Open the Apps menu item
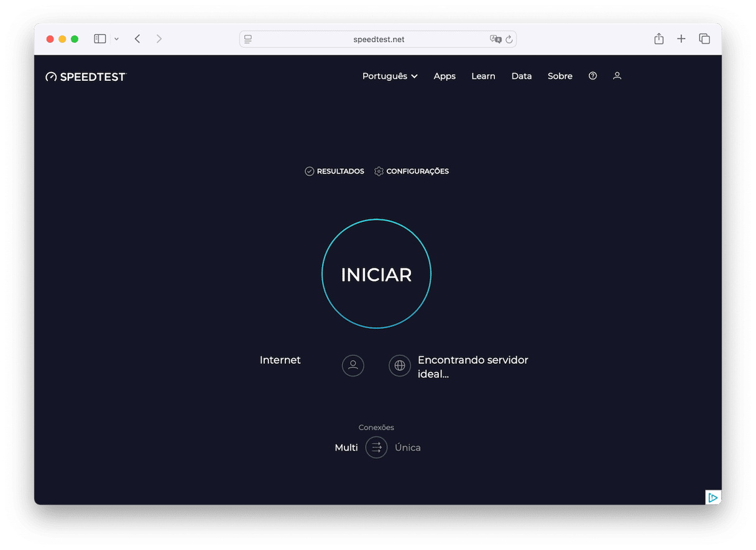 point(445,76)
